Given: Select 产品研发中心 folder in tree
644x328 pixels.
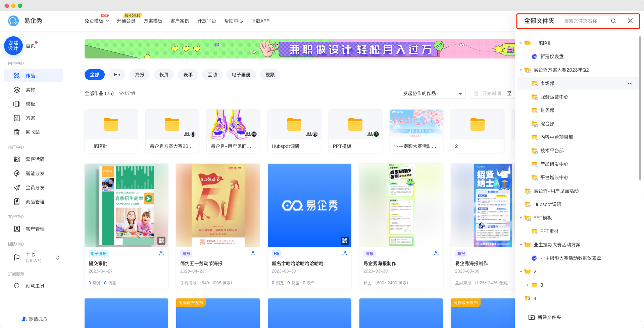Looking at the screenshot, I should pos(554,164).
